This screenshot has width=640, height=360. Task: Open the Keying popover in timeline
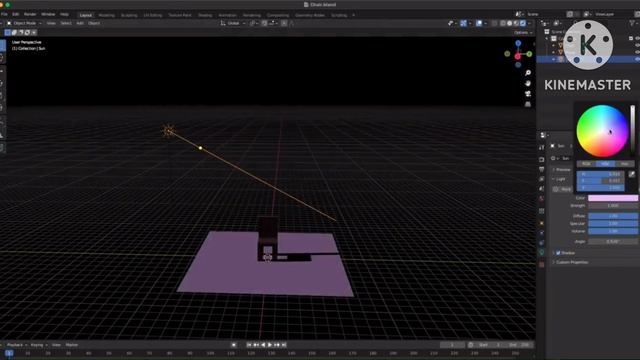[x=39, y=345]
